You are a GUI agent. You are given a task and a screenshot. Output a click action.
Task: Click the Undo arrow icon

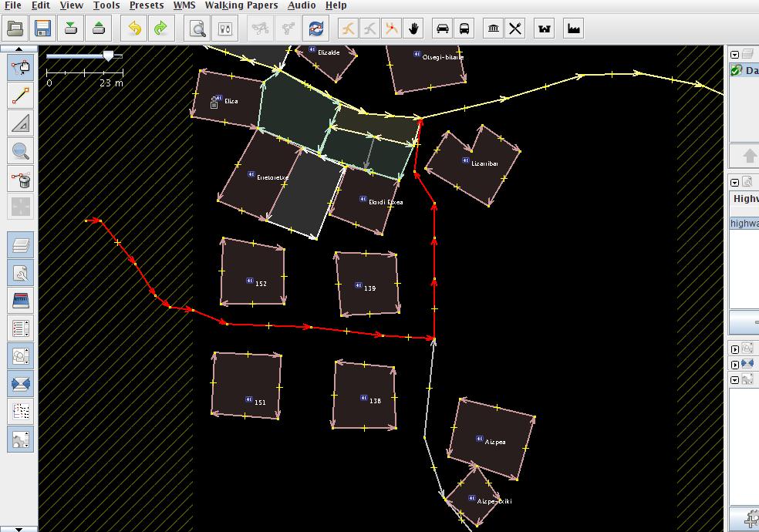coord(134,29)
